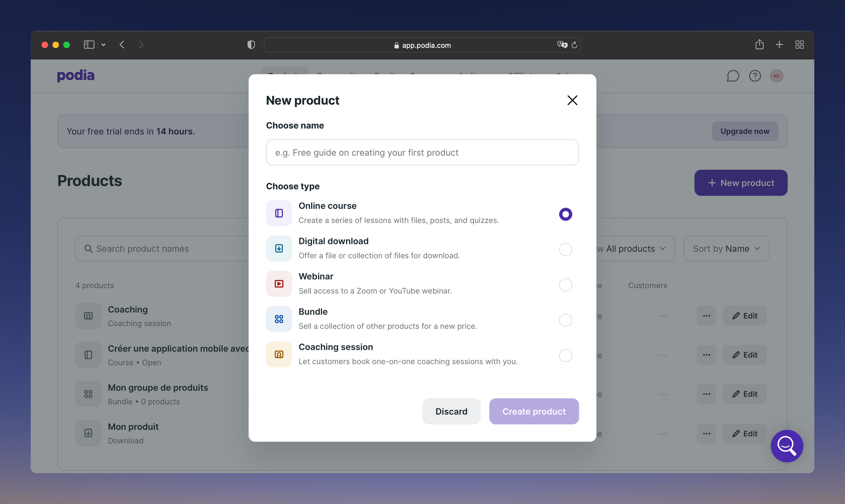Open the purple search help bubble
This screenshot has width=845, height=504.
pos(787,446)
